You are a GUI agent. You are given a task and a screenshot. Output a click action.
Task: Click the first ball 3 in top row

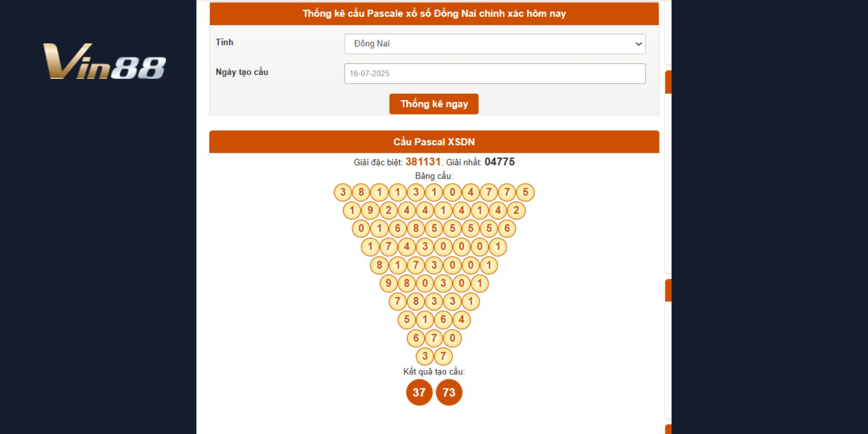pos(343,192)
